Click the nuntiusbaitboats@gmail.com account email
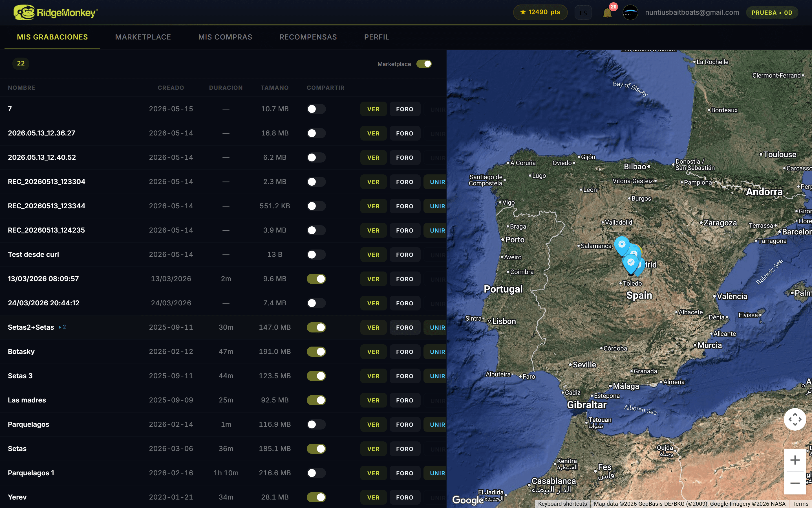 [x=692, y=12]
